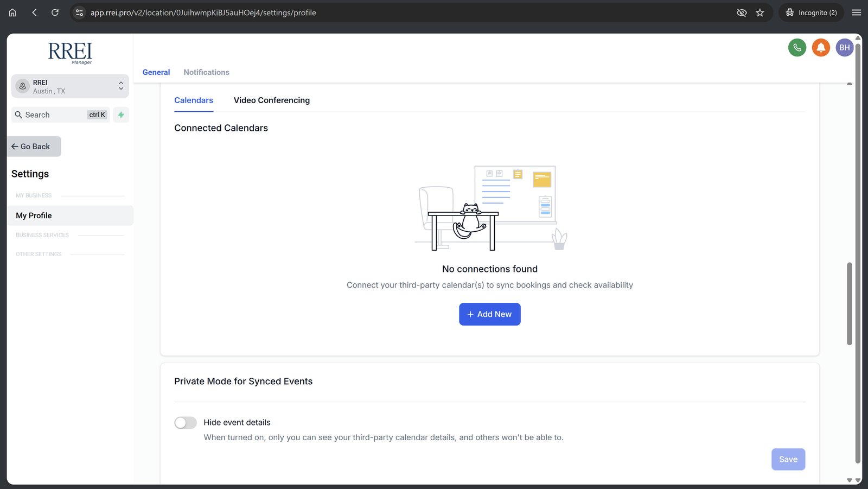868x489 pixels.
Task: Switch to the Notifications tab
Action: pyautogui.click(x=206, y=72)
